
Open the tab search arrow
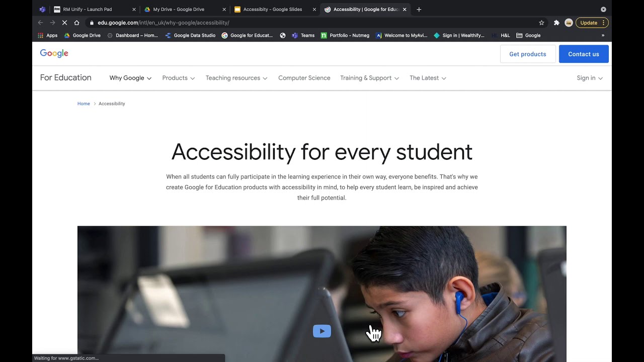603,9
